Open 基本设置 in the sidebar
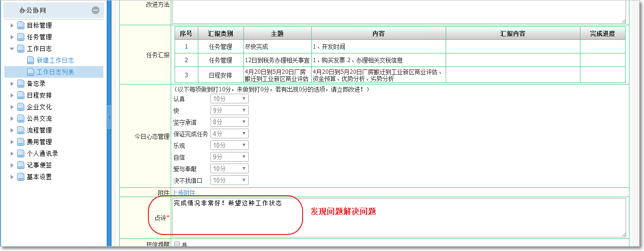644x251 pixels. tap(39, 177)
